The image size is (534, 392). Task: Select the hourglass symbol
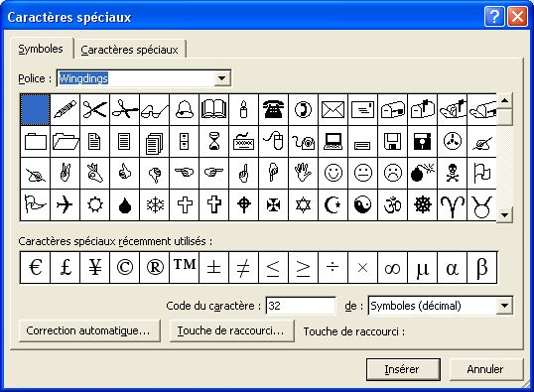[213, 141]
